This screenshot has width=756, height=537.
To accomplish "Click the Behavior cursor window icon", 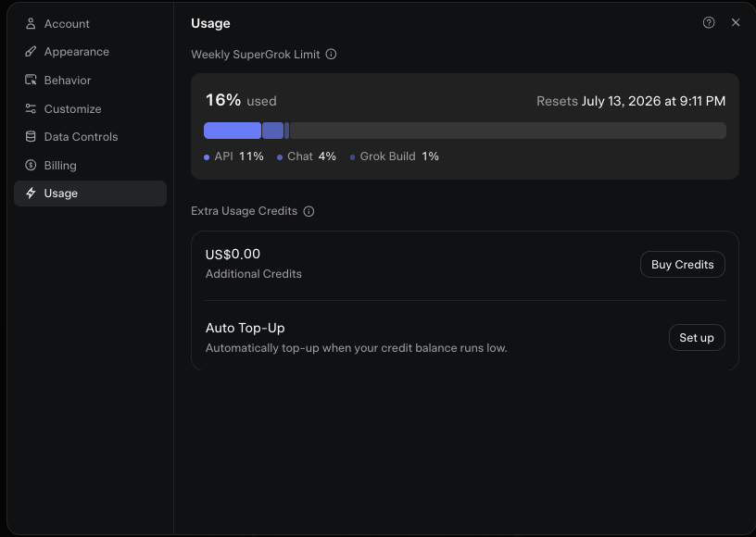I will click(31, 80).
